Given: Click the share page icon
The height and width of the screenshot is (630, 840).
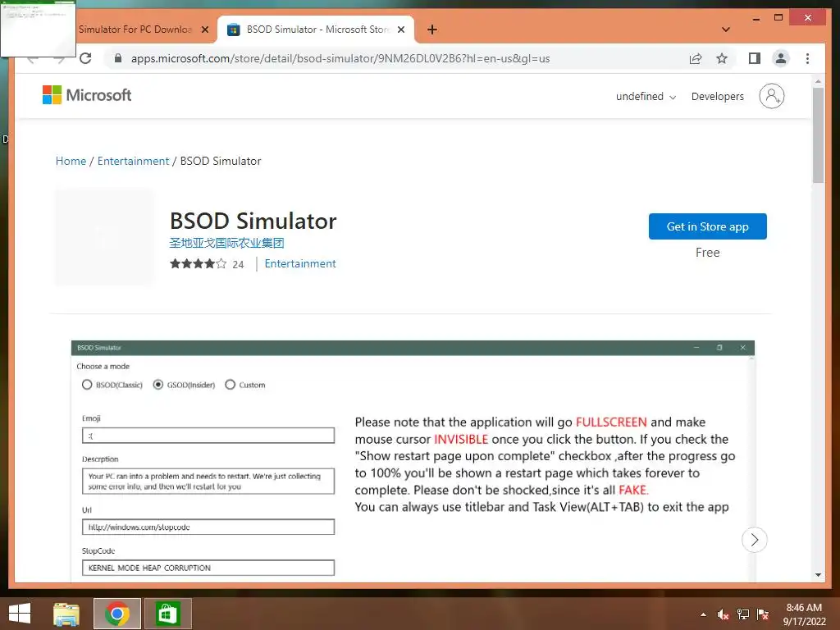Looking at the screenshot, I should (x=696, y=58).
